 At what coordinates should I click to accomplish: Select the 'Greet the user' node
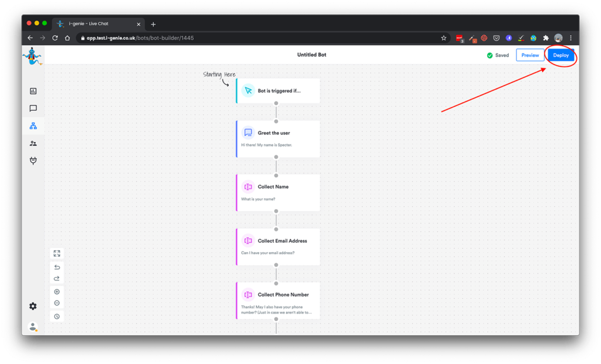click(278, 138)
